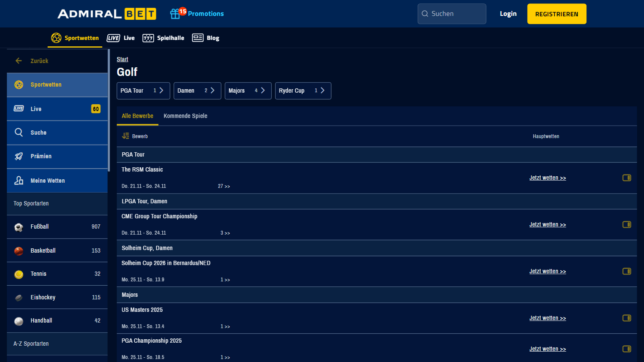This screenshot has height=362, width=644.
Task: Open the Promotions gift icon
Action: coord(175,14)
